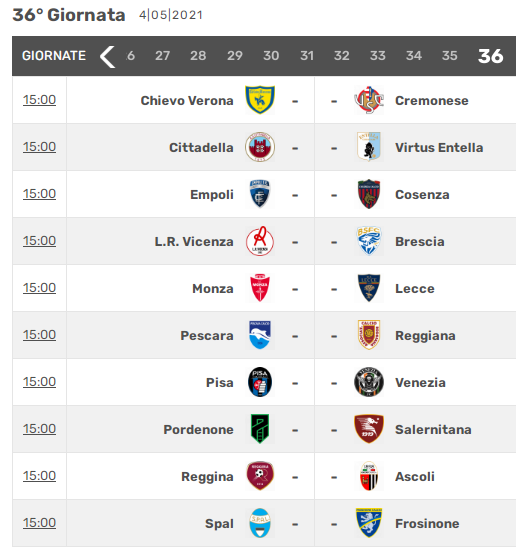
Task: Click the Cremonese team logo
Action: pos(369,100)
